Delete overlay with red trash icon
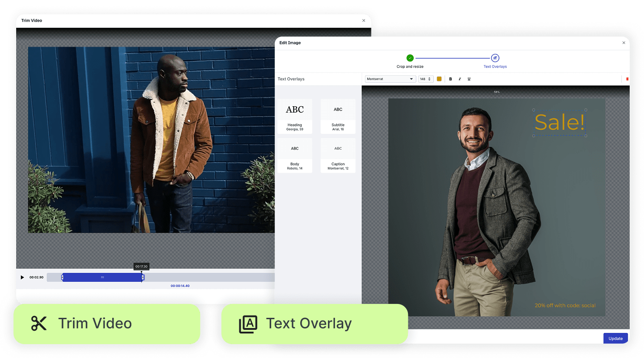This screenshot has height=358, width=644. pyautogui.click(x=627, y=79)
